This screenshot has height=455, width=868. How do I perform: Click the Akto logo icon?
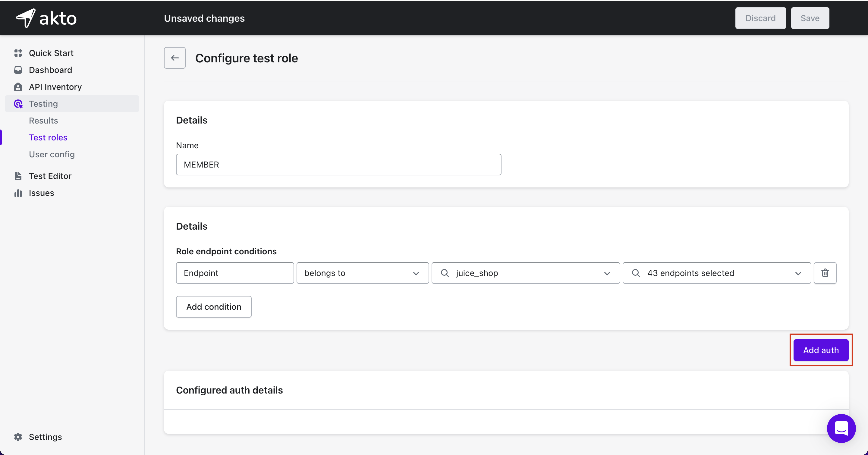click(26, 18)
